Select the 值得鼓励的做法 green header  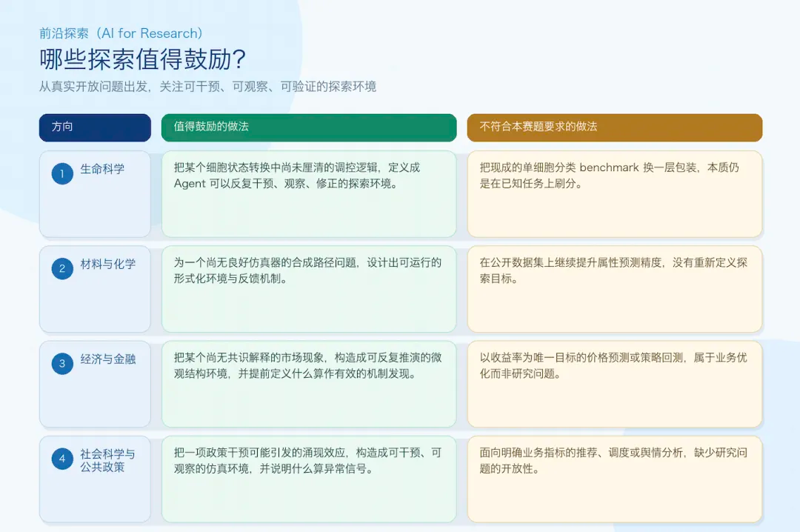(309, 127)
